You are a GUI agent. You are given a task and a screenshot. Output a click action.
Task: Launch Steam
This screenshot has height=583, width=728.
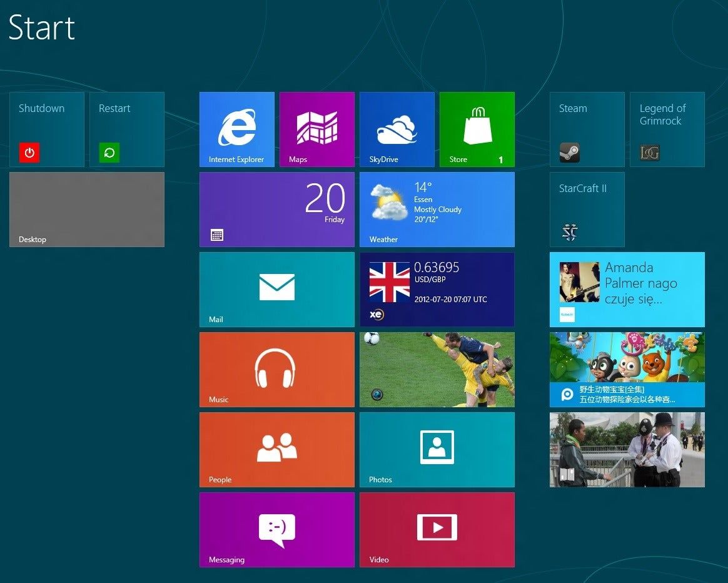[x=587, y=129]
